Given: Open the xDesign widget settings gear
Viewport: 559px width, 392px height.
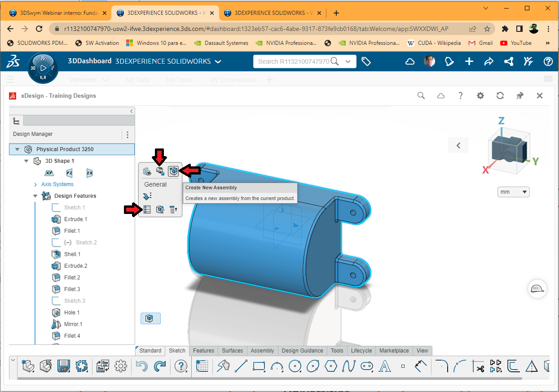Looking at the screenshot, I should click(x=480, y=96).
